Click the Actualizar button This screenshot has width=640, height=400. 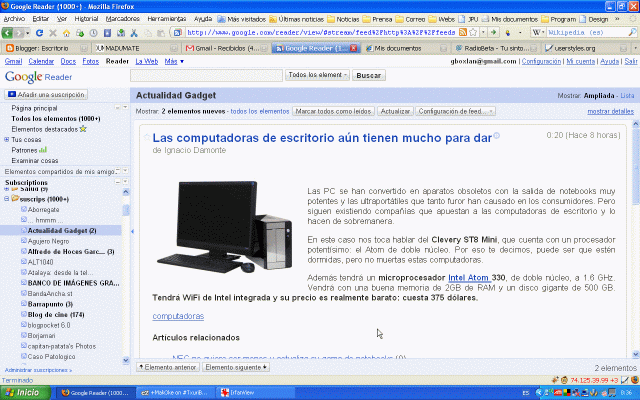[x=395, y=111]
